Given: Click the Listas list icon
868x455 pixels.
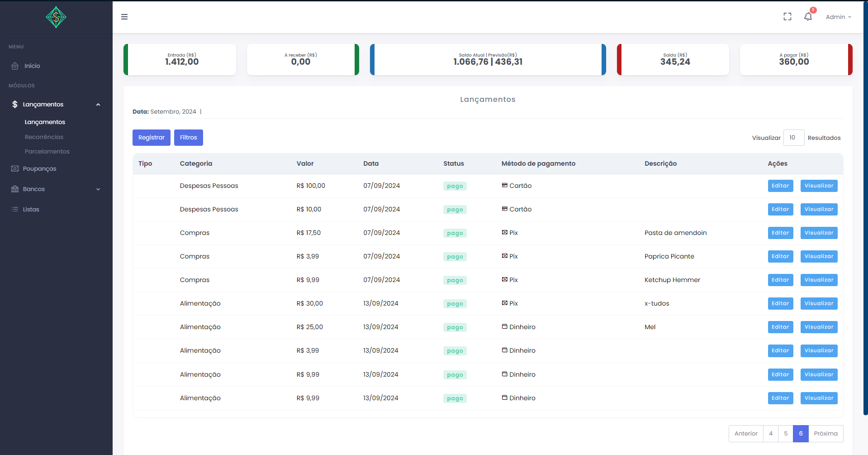Looking at the screenshot, I should pyautogui.click(x=15, y=210).
